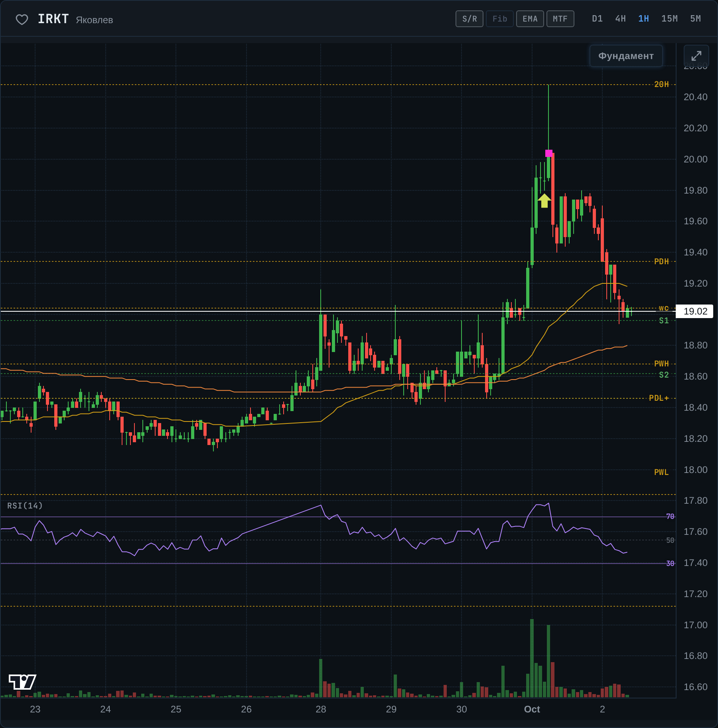Click the PDH level label

pyautogui.click(x=661, y=261)
